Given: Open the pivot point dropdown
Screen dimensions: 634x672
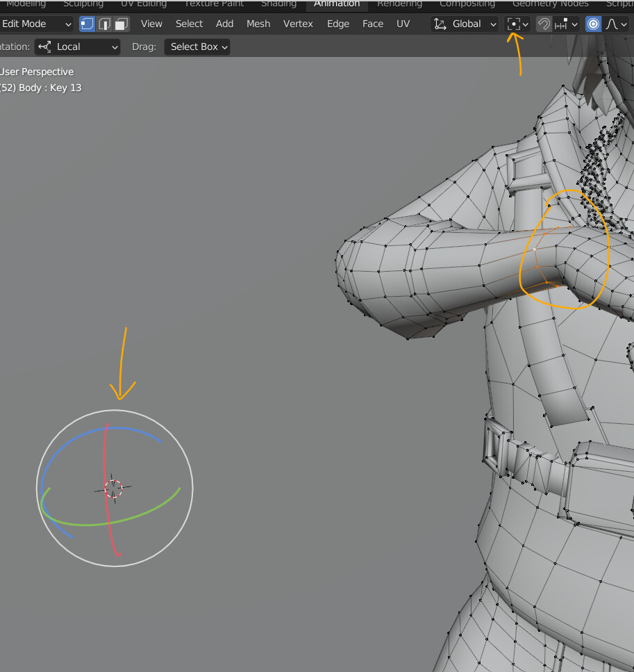Looking at the screenshot, I should click(x=517, y=24).
